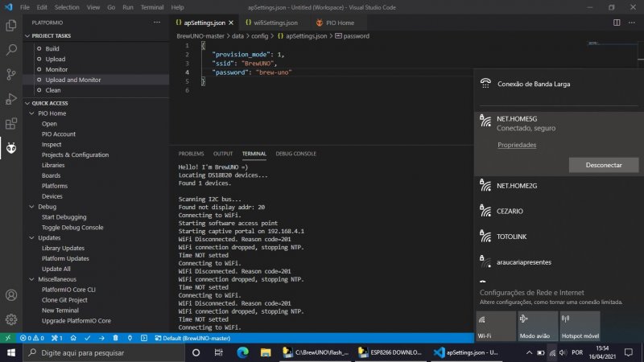The height and width of the screenshot is (362, 644).
Task: Click the Upgrade PlatformIO Core item
Action: point(76,320)
